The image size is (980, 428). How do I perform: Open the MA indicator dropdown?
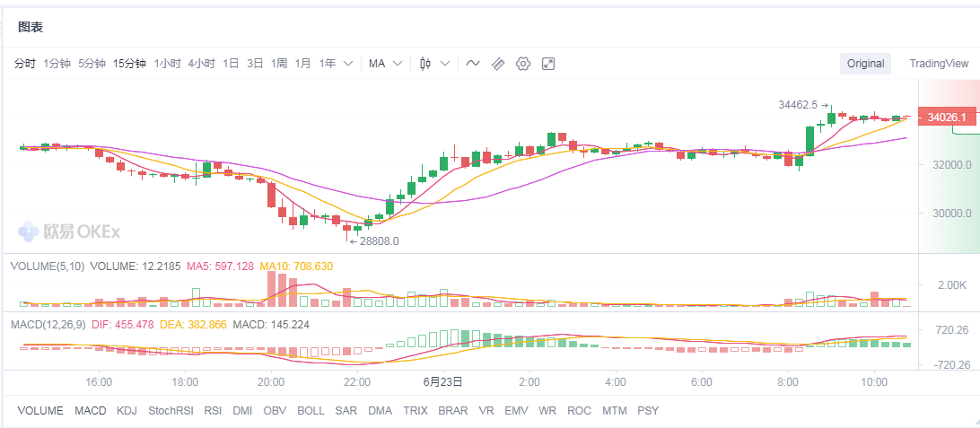(385, 64)
